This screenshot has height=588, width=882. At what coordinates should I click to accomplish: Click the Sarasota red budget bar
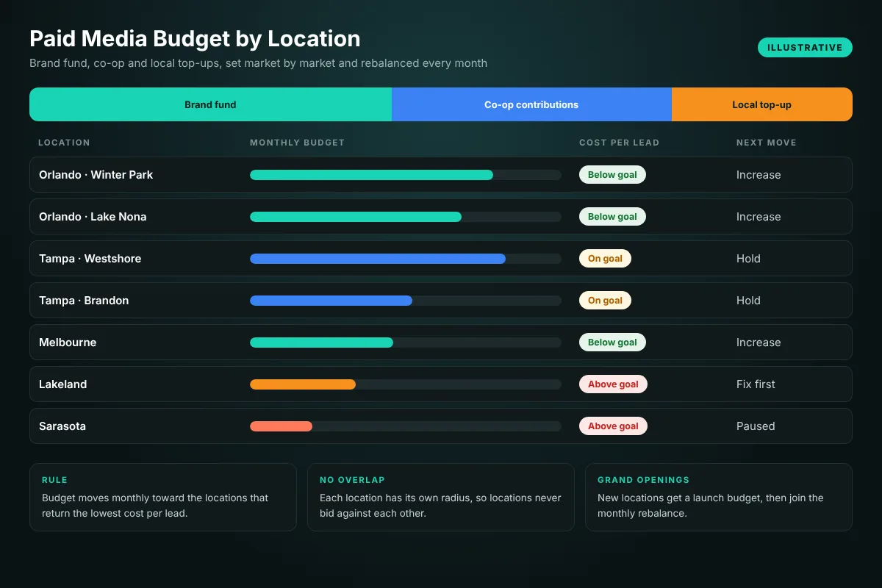click(281, 426)
